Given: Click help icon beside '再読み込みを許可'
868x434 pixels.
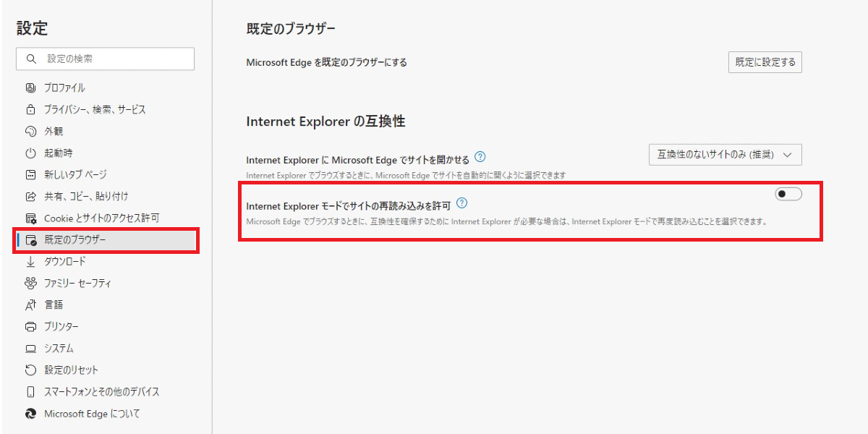Looking at the screenshot, I should pos(463,203).
